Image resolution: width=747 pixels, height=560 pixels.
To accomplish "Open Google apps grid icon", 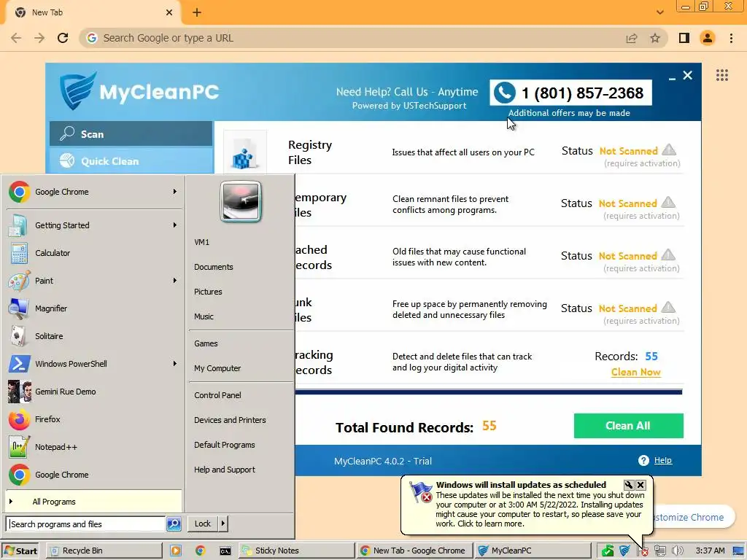I will pyautogui.click(x=721, y=75).
